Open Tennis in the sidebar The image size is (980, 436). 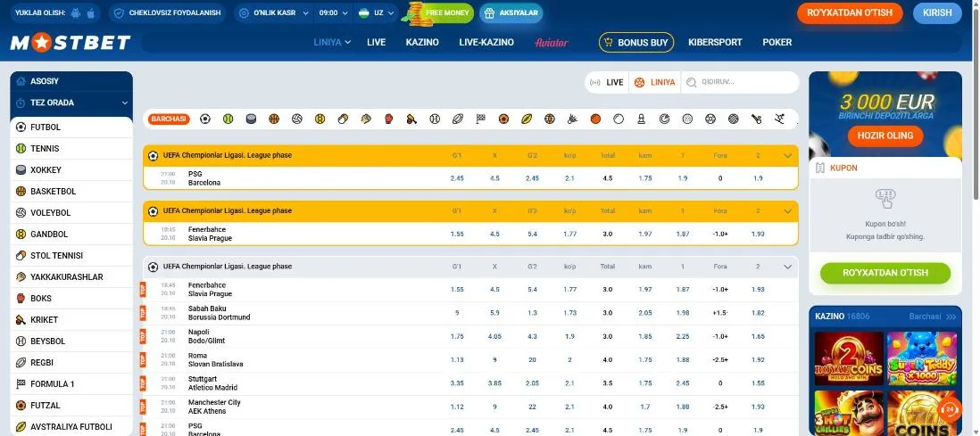71,149
